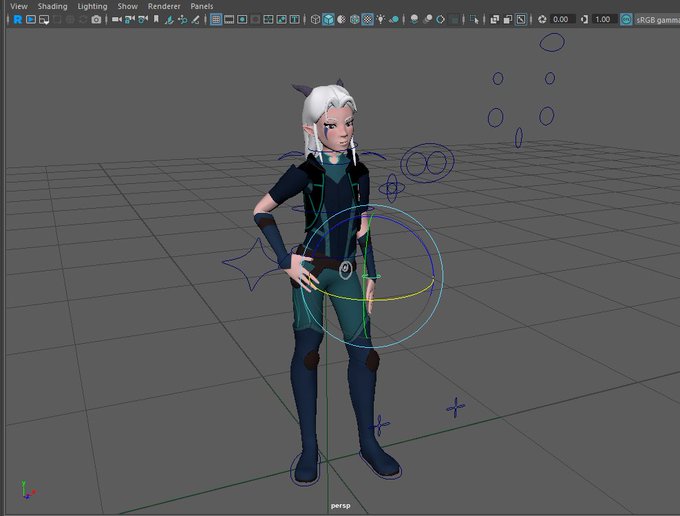Click the Image Plane icon
This screenshot has height=516, width=680.
click(x=170, y=20)
